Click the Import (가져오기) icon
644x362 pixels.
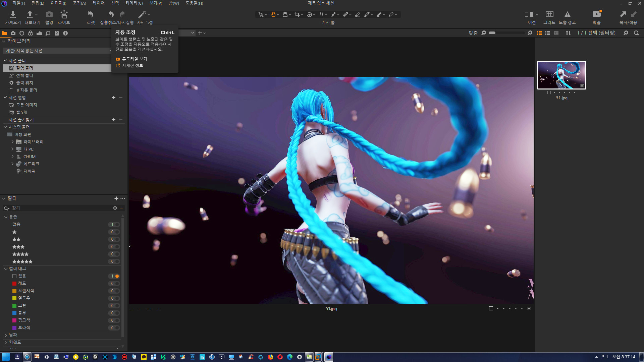[13, 14]
